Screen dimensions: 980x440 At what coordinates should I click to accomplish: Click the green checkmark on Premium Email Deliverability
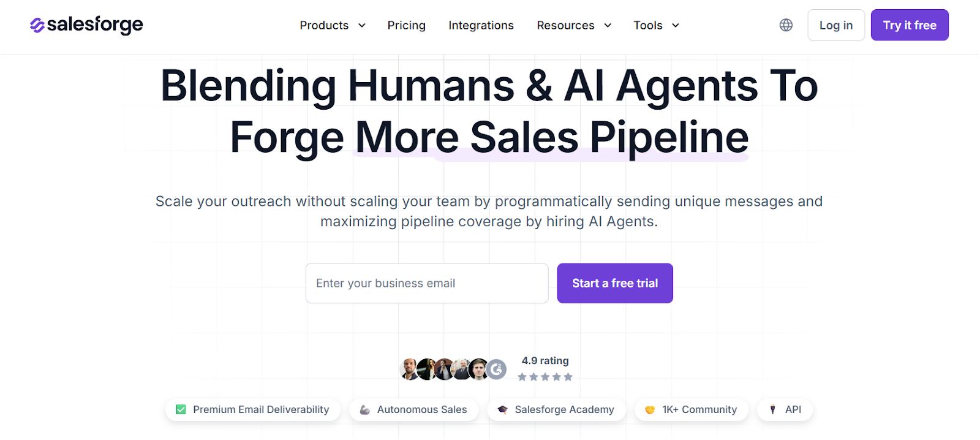coord(181,409)
